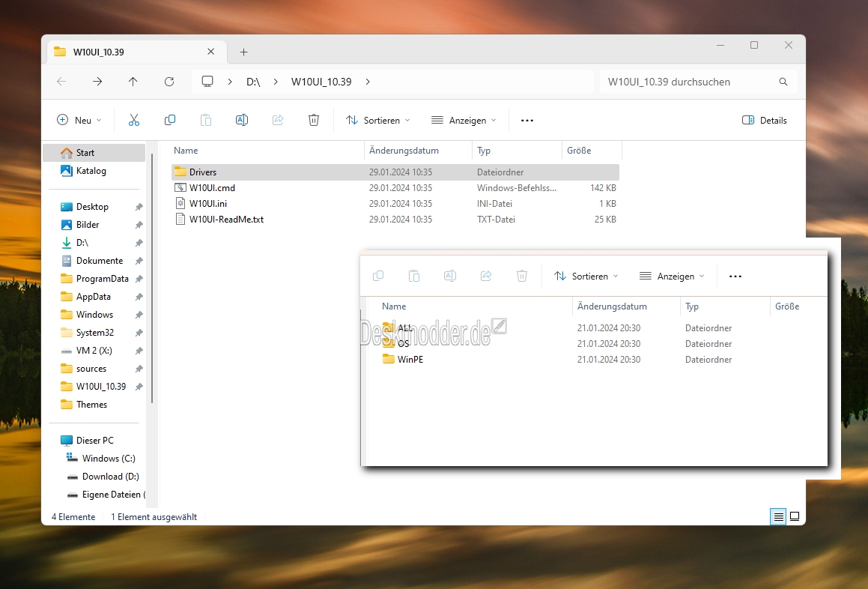This screenshot has height=589, width=868.
Task: Open the Sortieren dropdown in main toolbar
Action: point(378,120)
